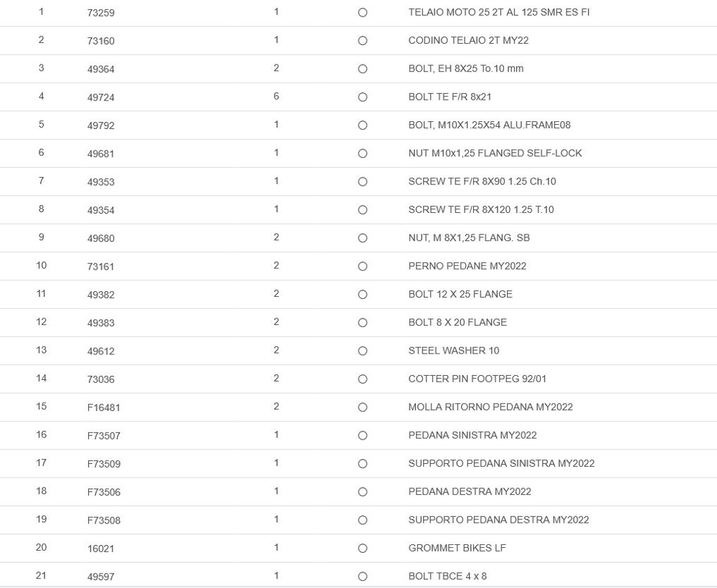Select circle for PEDANA SINISTRA MY2022

click(x=362, y=436)
